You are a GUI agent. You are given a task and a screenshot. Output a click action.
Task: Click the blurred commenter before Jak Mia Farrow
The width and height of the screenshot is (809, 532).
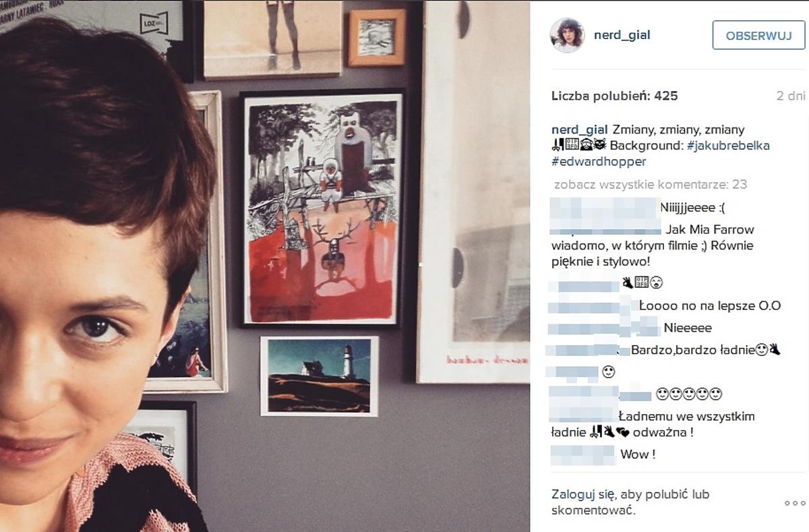click(x=605, y=226)
